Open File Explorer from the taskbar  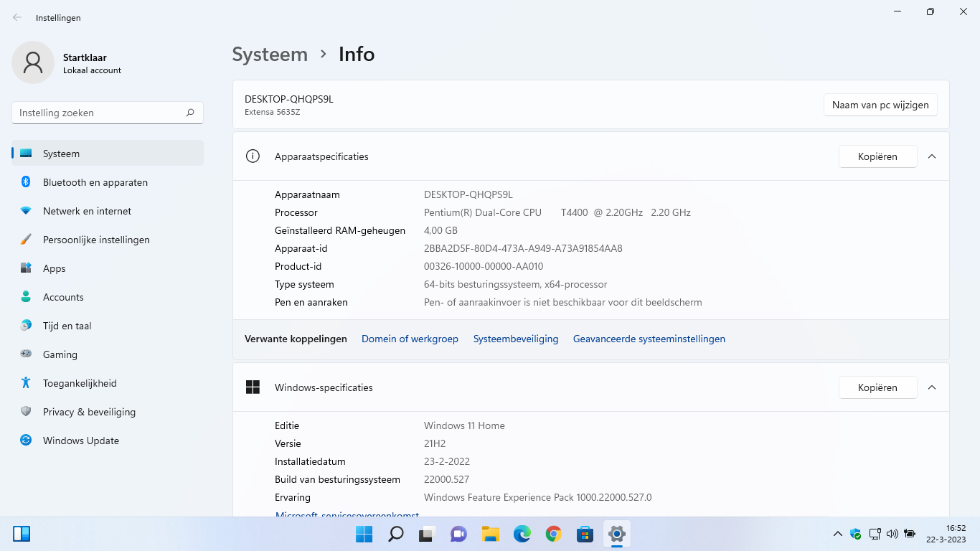490,534
